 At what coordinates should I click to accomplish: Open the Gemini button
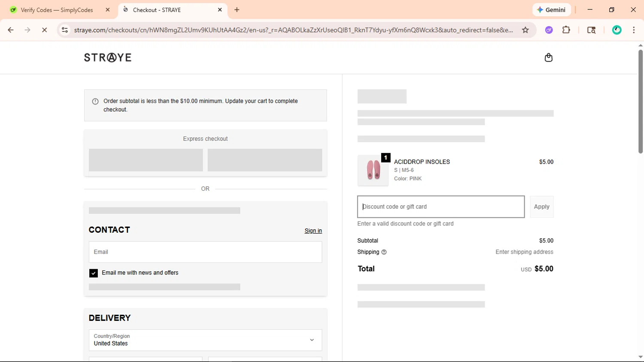[552, 10]
